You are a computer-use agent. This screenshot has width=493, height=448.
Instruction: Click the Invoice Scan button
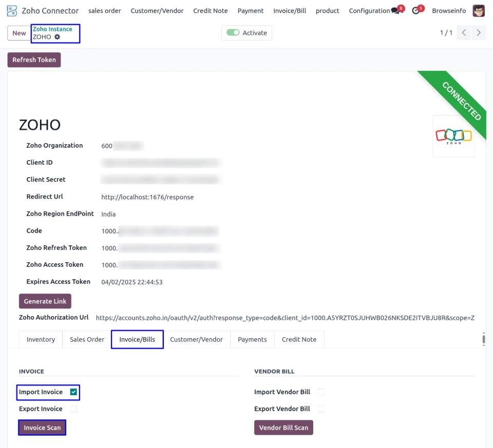(42, 427)
